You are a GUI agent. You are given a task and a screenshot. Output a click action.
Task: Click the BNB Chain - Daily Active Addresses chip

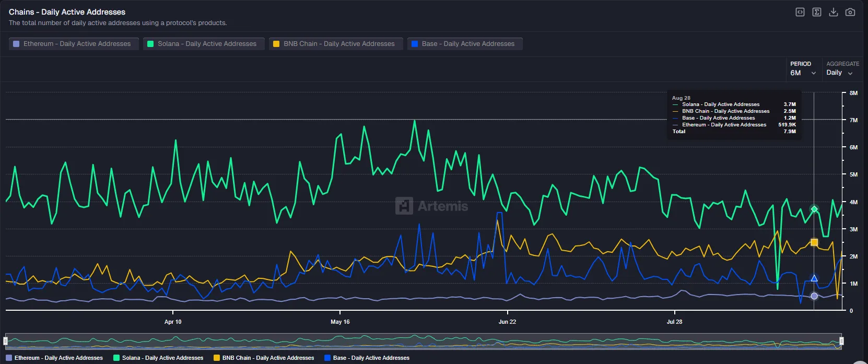(335, 44)
